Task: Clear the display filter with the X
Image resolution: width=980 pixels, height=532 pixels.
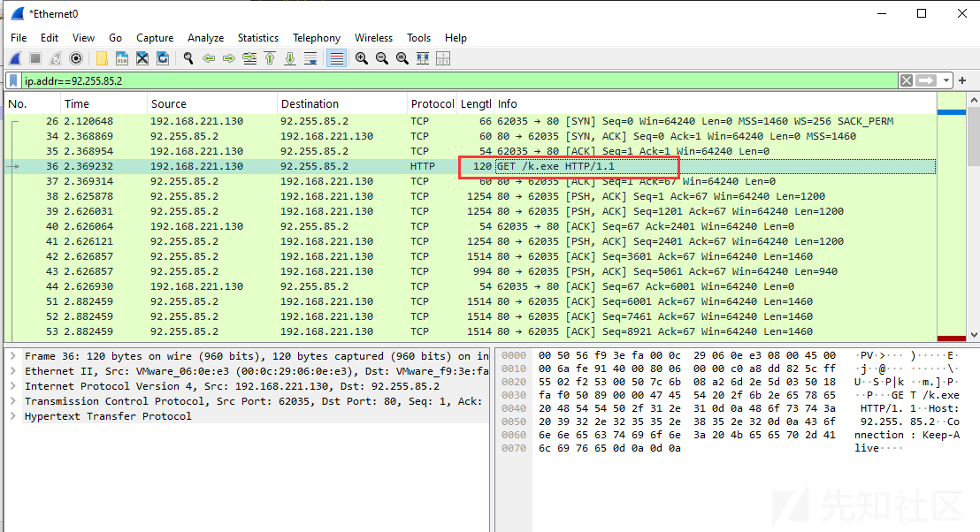Action: pyautogui.click(x=907, y=80)
